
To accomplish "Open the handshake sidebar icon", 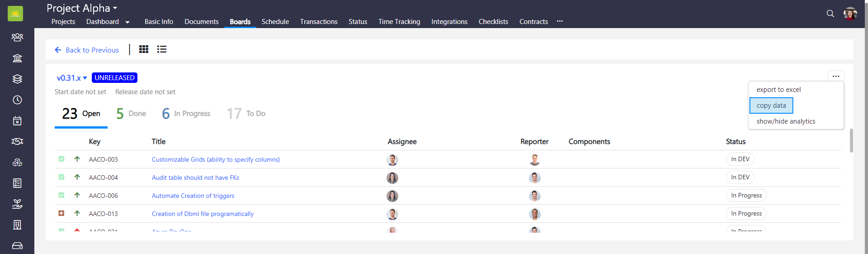I will point(17,142).
